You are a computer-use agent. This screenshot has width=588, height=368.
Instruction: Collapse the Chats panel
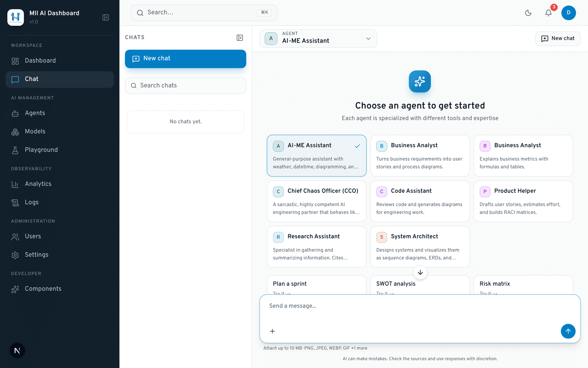point(240,38)
